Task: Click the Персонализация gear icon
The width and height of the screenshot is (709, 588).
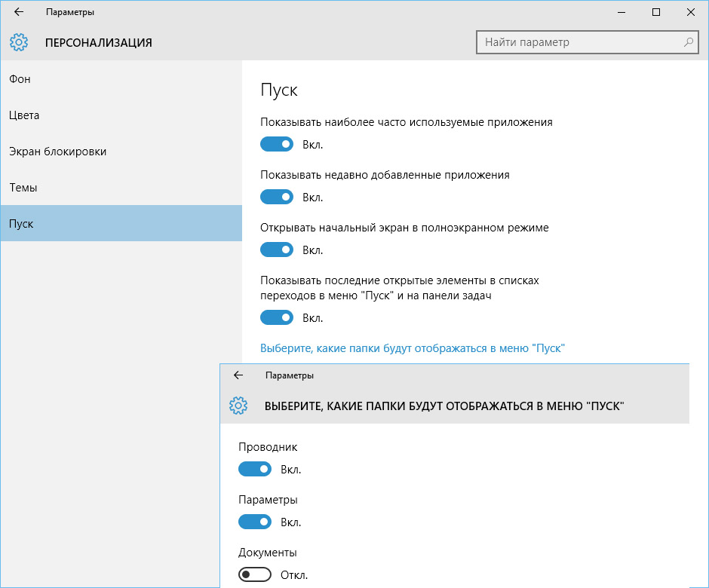Action: (19, 42)
